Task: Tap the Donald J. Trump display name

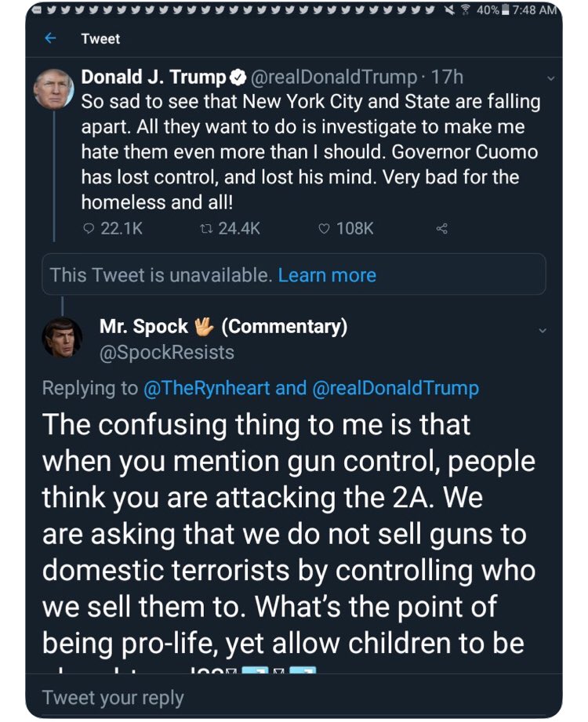Action: click(x=153, y=77)
